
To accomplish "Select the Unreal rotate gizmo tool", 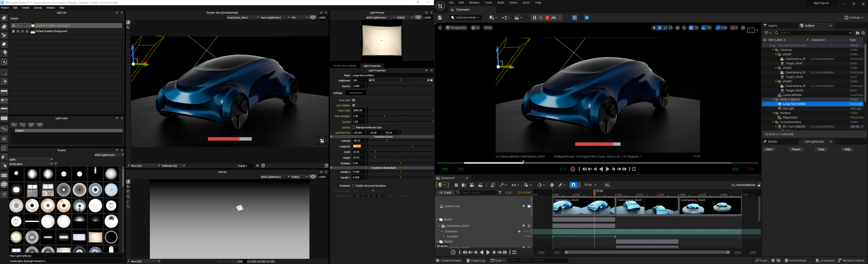I will pyautogui.click(x=665, y=28).
